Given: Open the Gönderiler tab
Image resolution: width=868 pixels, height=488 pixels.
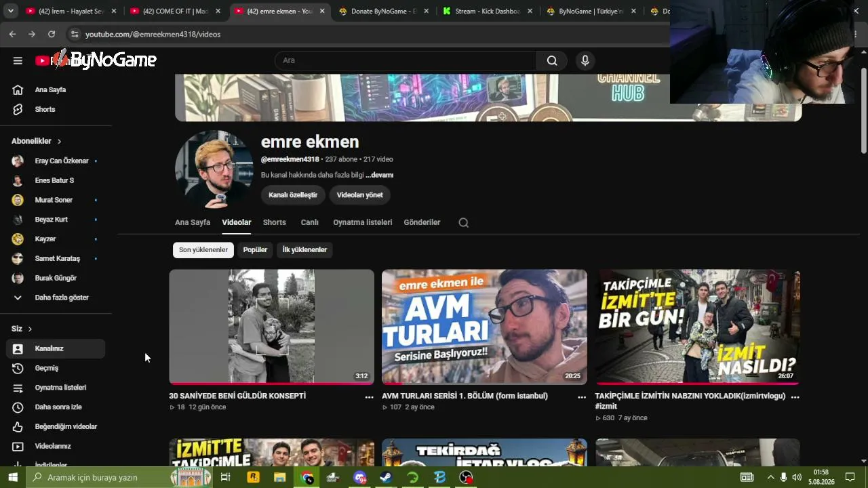Looking at the screenshot, I should point(422,222).
